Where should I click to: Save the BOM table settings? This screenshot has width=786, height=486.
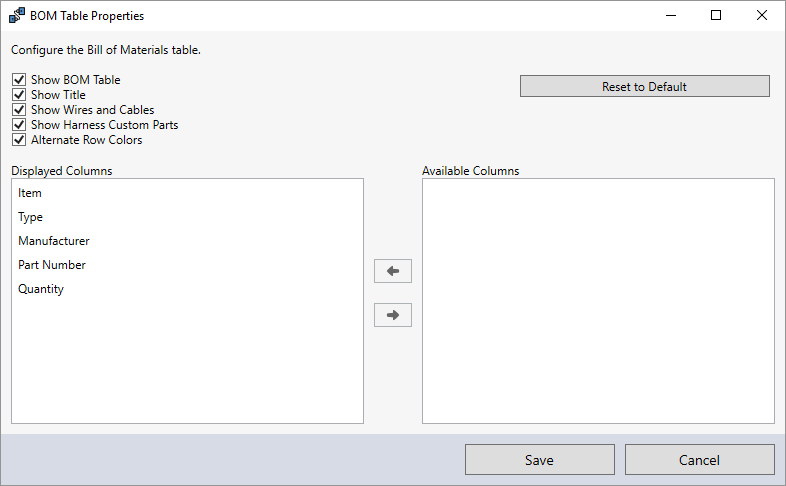pyautogui.click(x=539, y=459)
